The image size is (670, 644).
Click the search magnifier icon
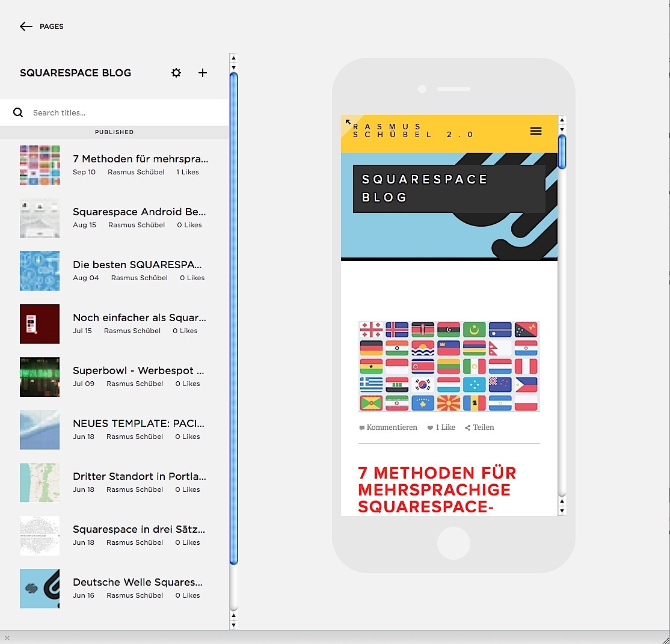18,112
